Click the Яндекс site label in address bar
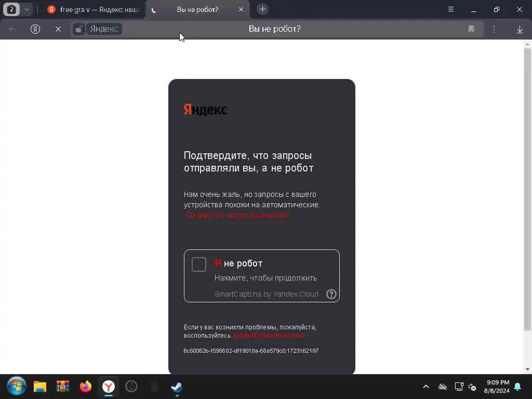Screen dimensions: 532x399 pos(104,29)
